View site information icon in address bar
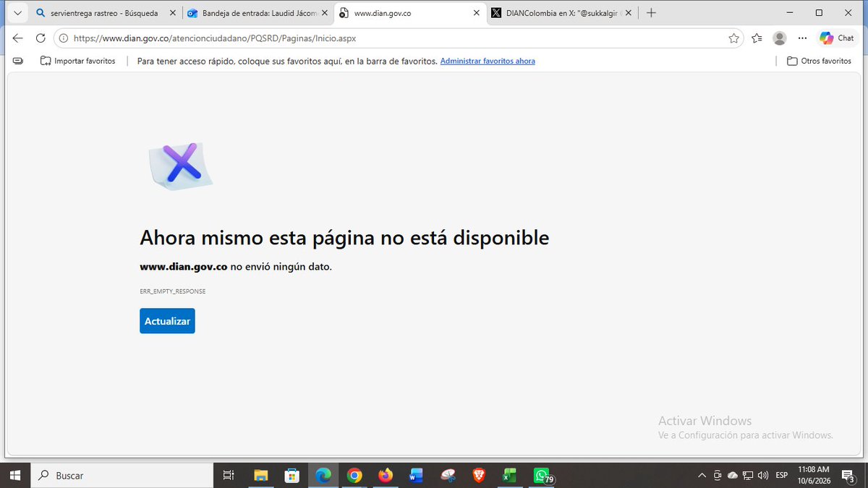 [x=64, y=38]
